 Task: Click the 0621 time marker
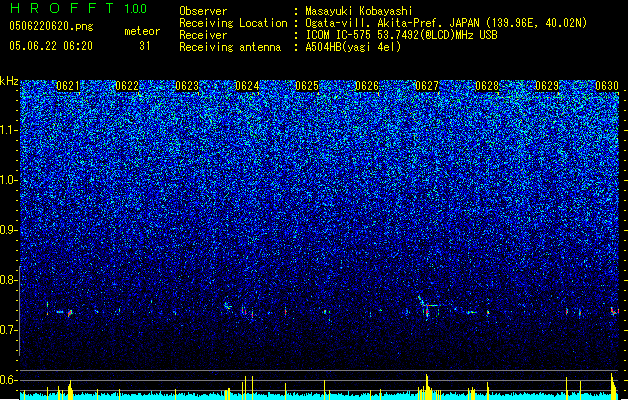[68, 86]
